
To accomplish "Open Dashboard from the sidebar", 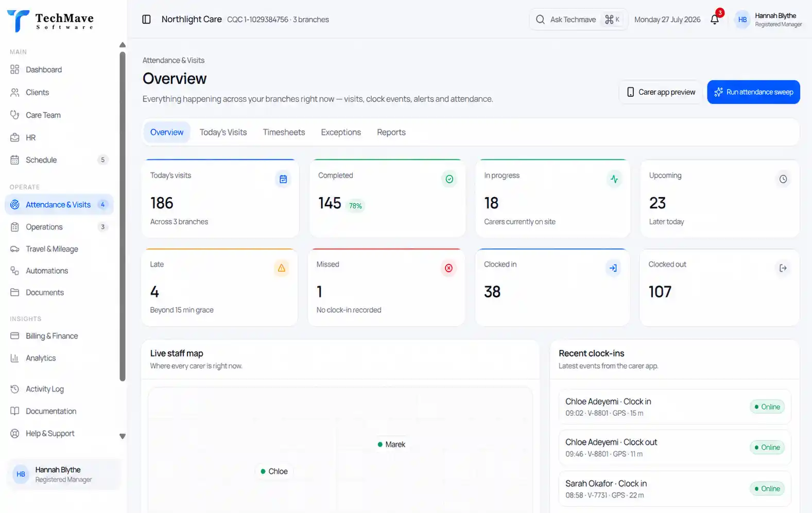I will click(x=59, y=69).
